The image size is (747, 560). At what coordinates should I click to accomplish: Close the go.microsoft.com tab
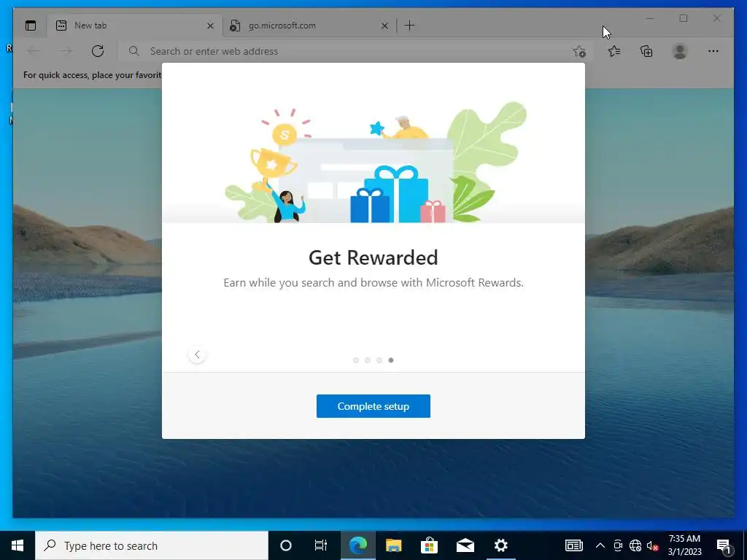click(384, 26)
